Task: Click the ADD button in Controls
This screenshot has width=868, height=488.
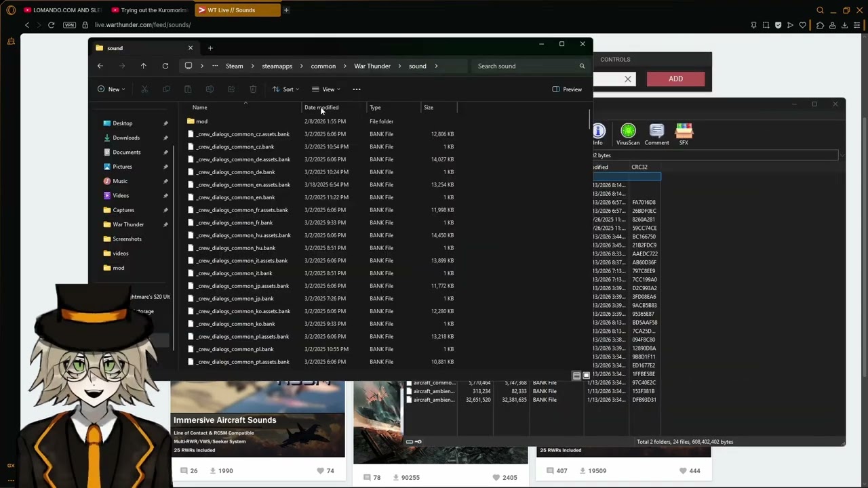Action: (x=675, y=79)
